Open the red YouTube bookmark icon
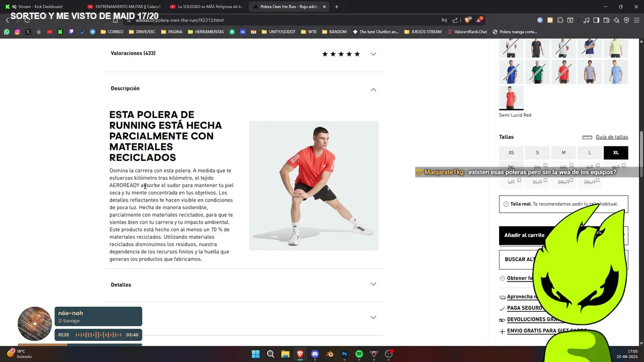Image resolution: width=644 pixels, height=362 pixels. click(49, 32)
